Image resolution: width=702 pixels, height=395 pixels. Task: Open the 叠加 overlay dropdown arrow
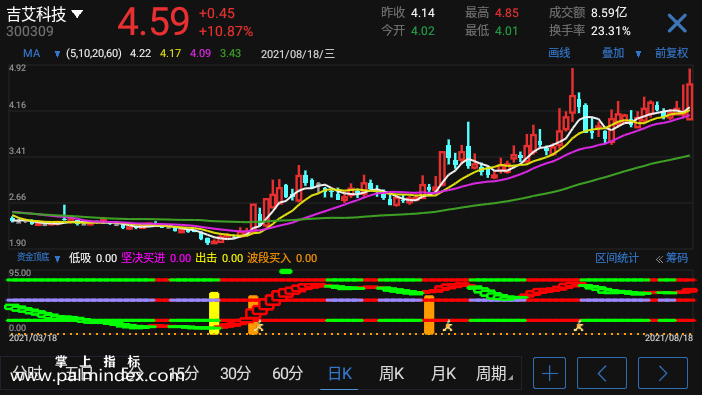[x=638, y=54]
